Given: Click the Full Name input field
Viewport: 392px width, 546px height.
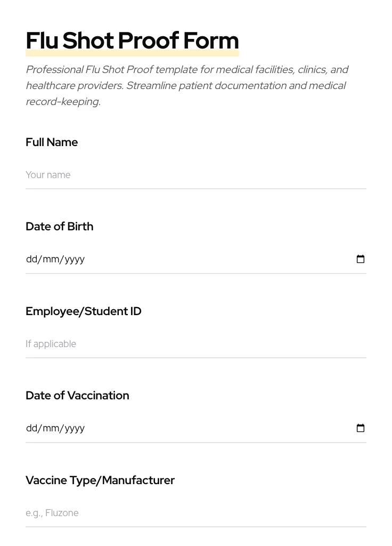Looking at the screenshot, I should click(x=195, y=175).
